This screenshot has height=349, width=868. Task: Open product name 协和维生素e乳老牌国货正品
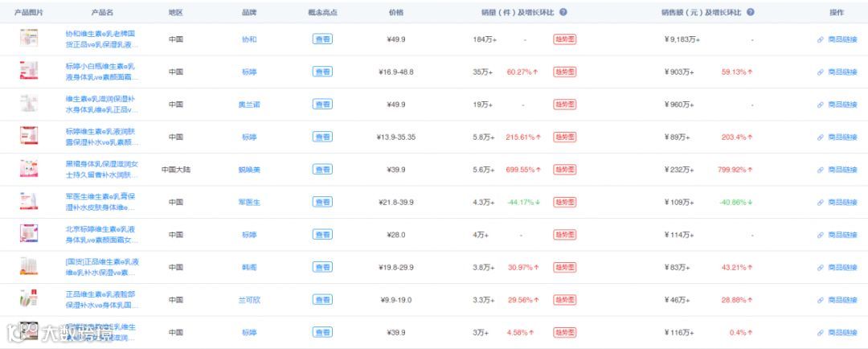(x=100, y=39)
